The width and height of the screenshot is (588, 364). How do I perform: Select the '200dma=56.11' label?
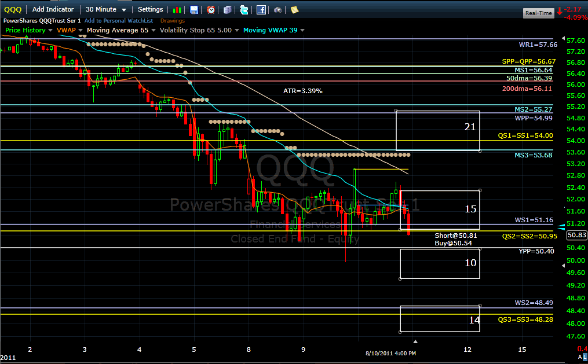pyautogui.click(x=527, y=89)
